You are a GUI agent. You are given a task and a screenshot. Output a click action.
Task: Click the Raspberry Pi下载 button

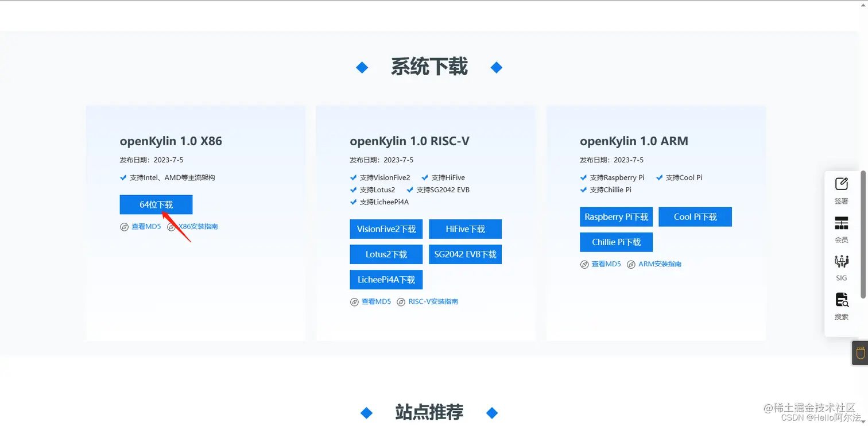(x=616, y=216)
